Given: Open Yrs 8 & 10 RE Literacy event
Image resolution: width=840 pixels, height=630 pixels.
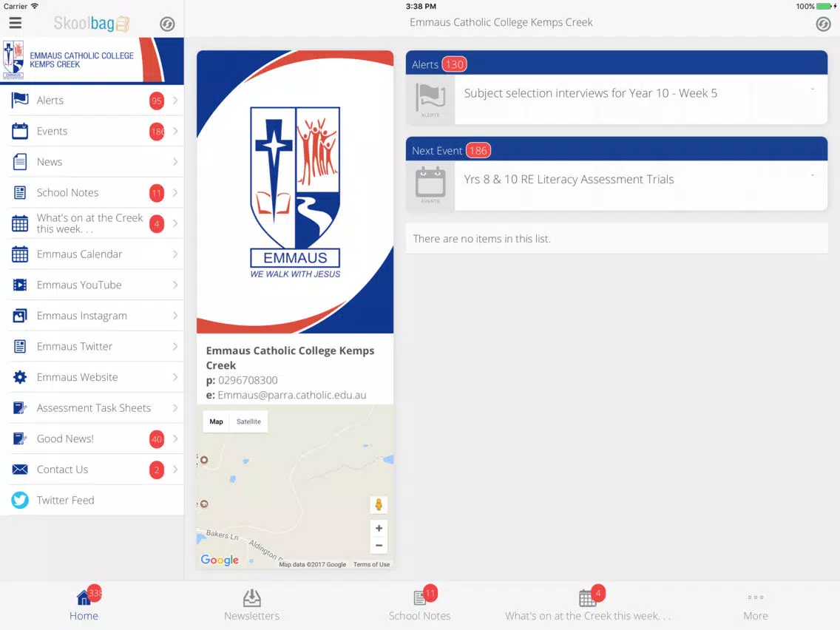Looking at the screenshot, I should 617,186.
